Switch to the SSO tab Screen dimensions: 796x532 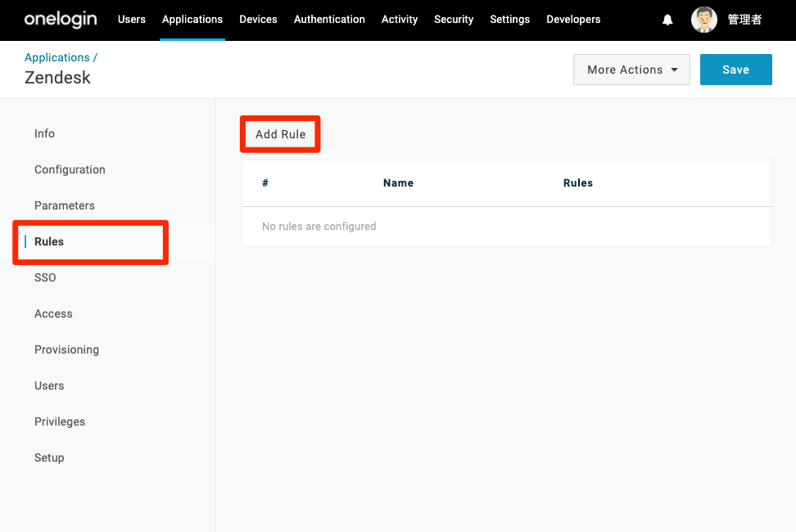point(45,277)
